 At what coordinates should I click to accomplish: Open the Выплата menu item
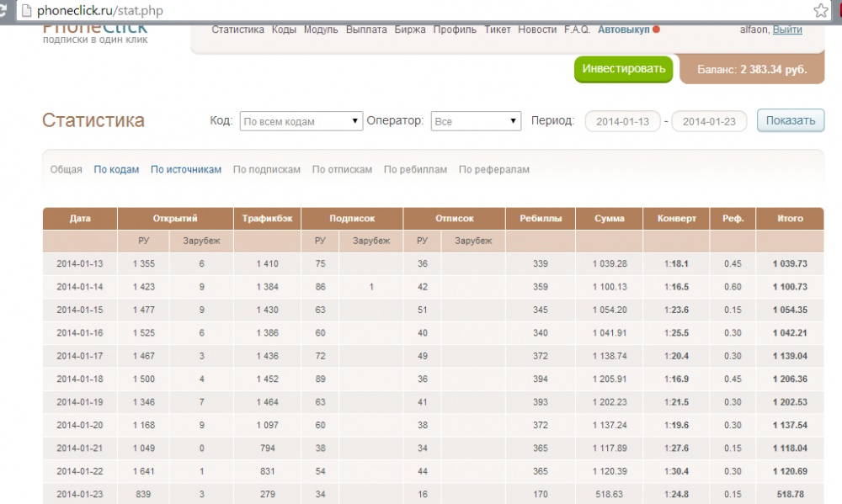366,29
